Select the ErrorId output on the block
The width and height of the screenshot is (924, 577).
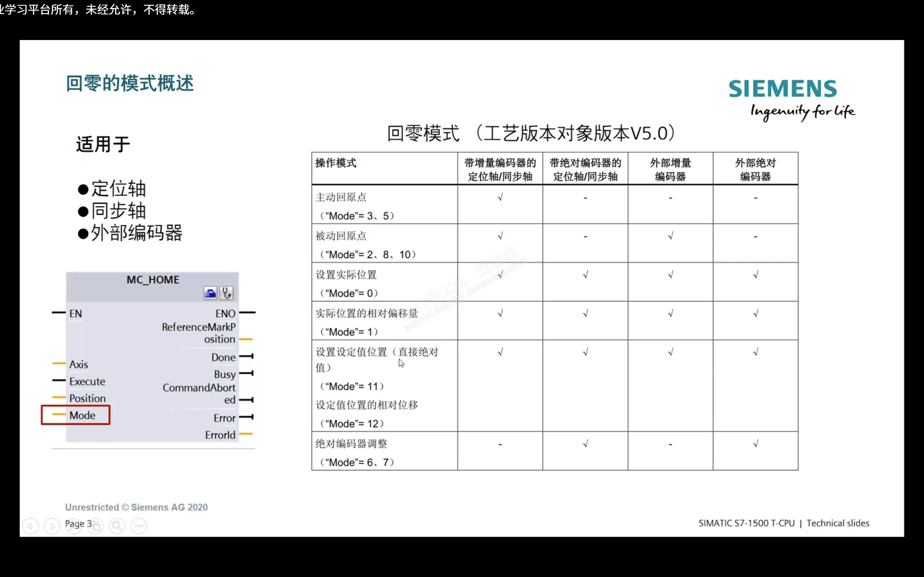coord(220,435)
